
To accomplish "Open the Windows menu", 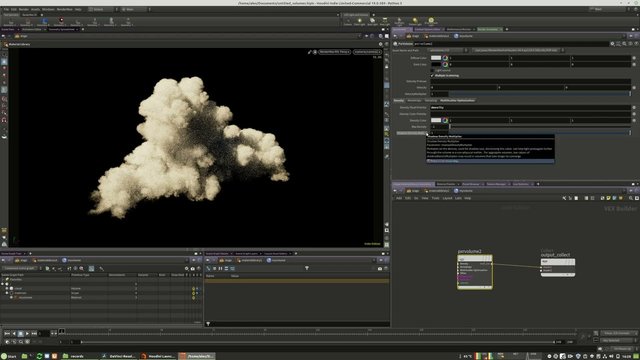I will point(48,9).
